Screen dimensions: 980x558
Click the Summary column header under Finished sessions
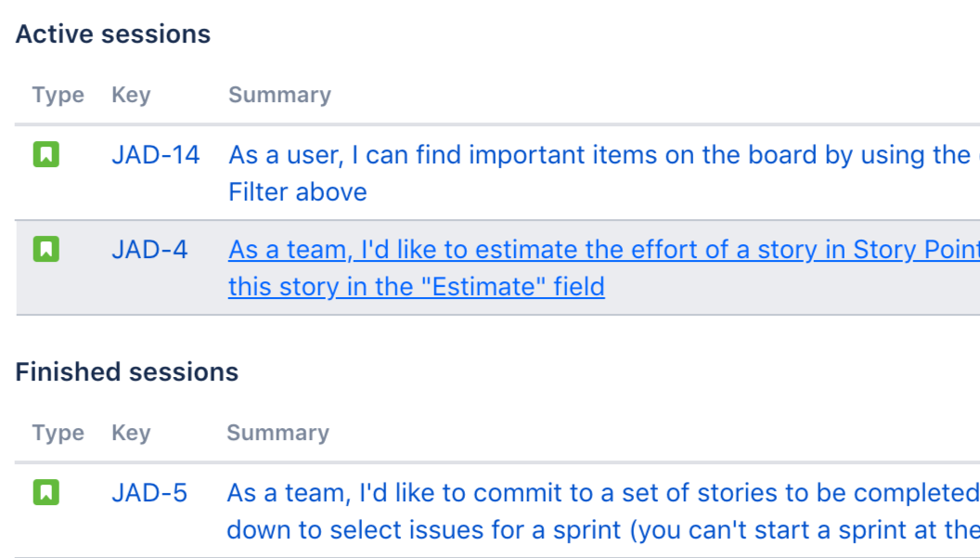[277, 433]
